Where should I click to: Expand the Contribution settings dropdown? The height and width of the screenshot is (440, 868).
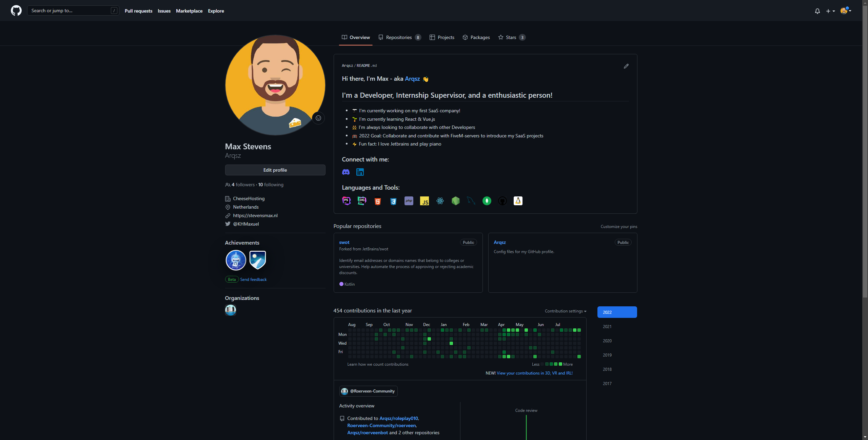[x=565, y=311]
